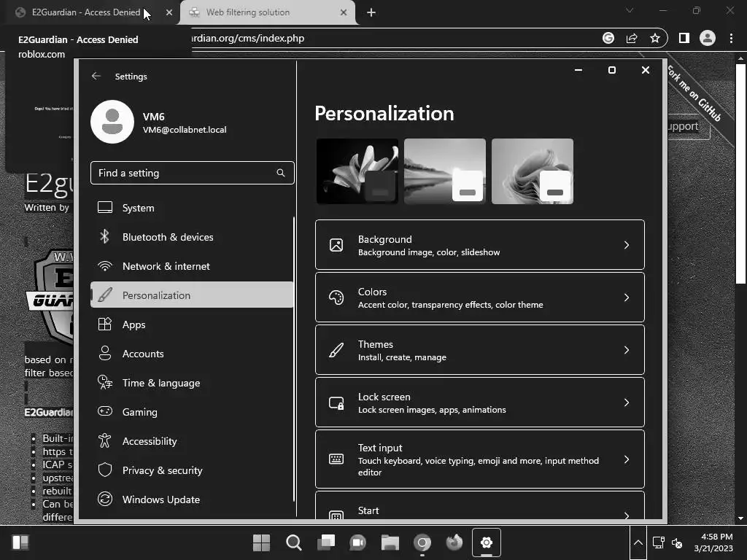
Task: Click the Fork me on GitHub ribbon
Action: (x=694, y=93)
